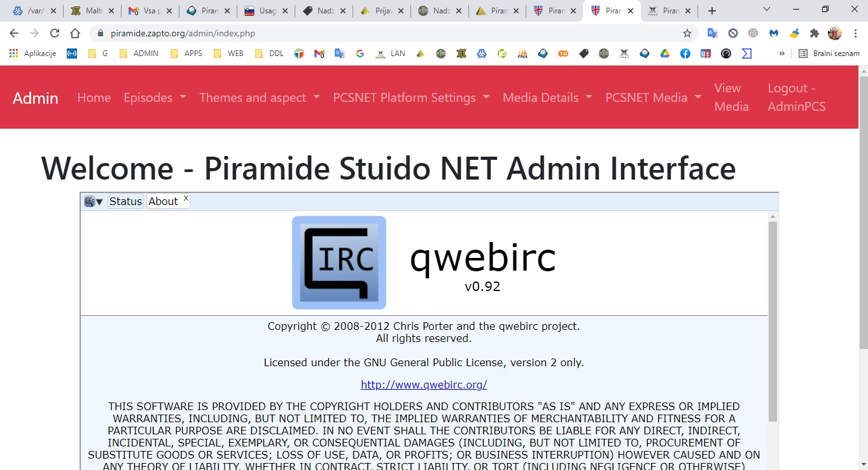Close the About tab with x
The width and height of the screenshot is (868, 470).
pos(186,198)
